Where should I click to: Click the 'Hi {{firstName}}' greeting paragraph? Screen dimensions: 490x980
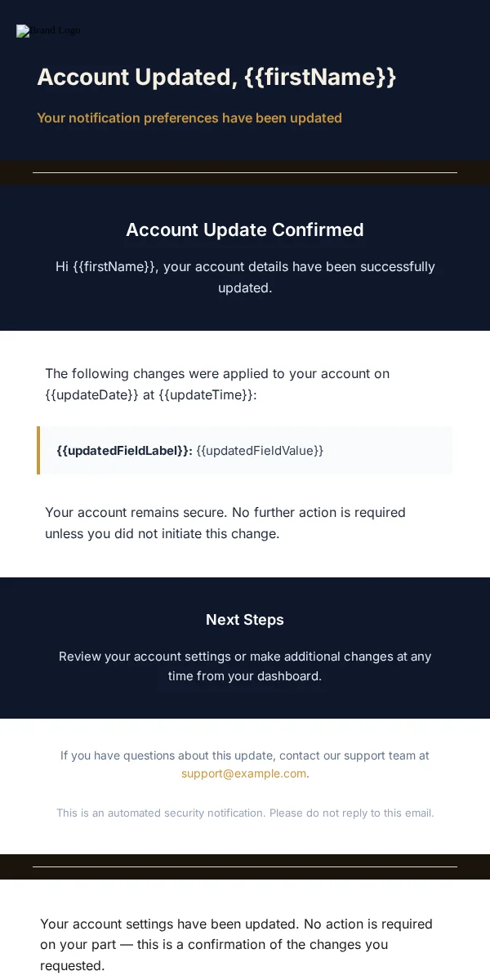(245, 277)
